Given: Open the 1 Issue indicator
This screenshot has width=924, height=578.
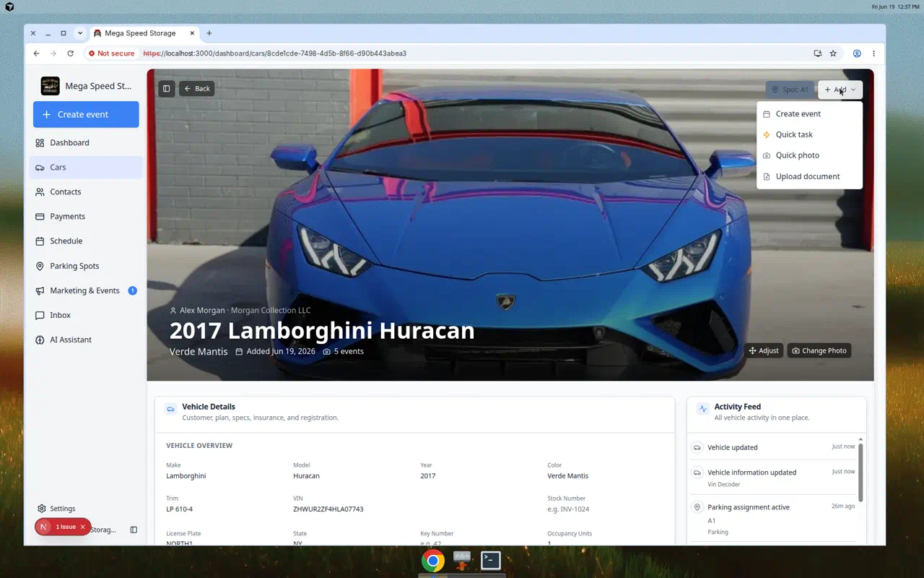Looking at the screenshot, I should tap(63, 527).
